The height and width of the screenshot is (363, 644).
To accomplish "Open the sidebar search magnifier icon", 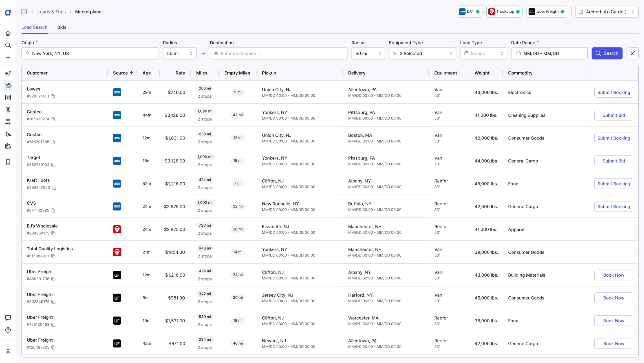I will coord(8,45).
